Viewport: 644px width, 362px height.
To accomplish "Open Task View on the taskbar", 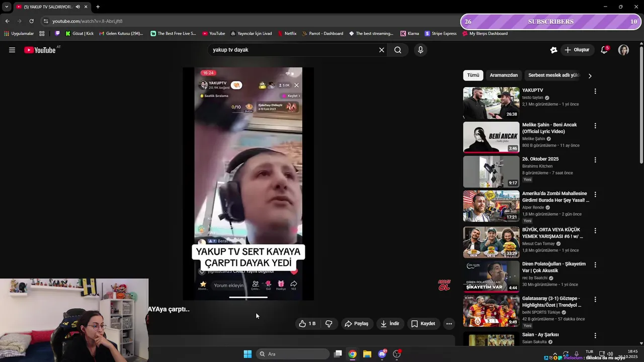I will coord(338,354).
